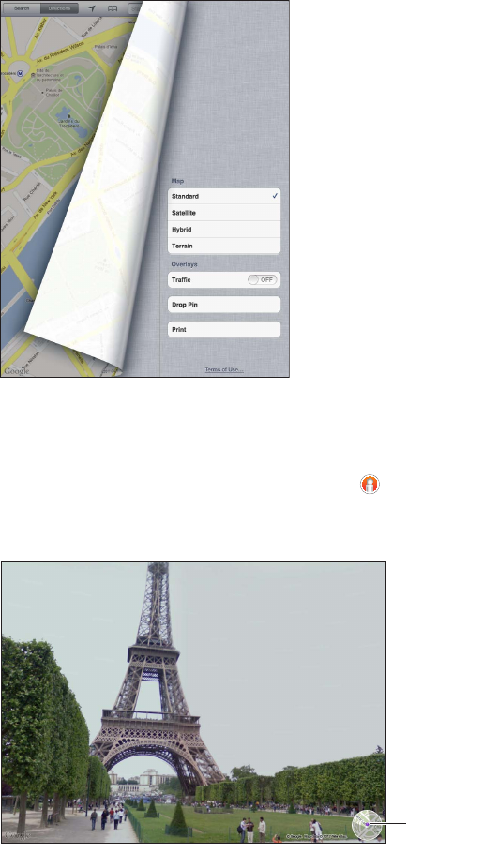This screenshot has width=498, height=868.
Task: Switch to the Search tab
Action: pyautogui.click(x=22, y=8)
